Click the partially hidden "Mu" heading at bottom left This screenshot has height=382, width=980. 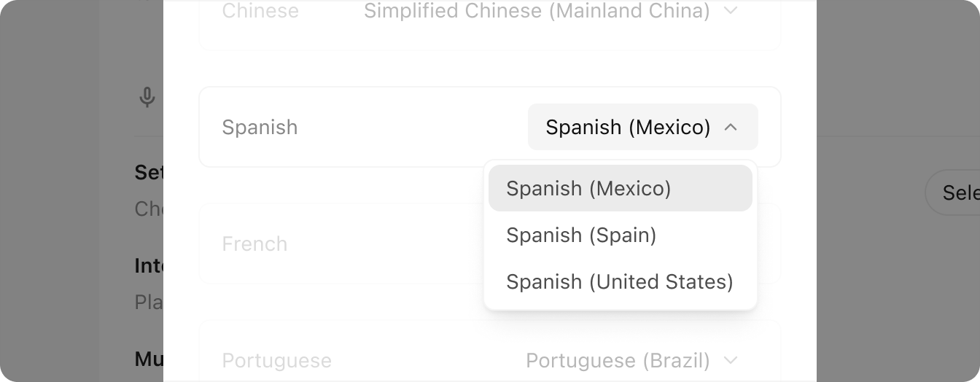[149, 359]
